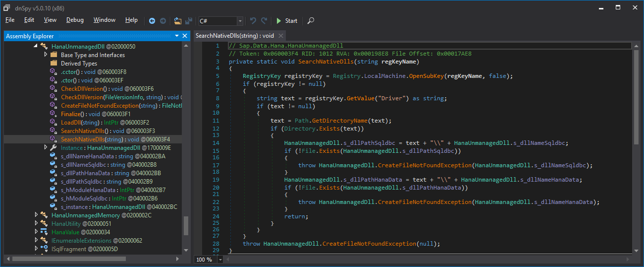Select CheckDllVersion() : void method
Image resolution: width=644 pixels, height=267 pixels.
[x=107, y=88]
